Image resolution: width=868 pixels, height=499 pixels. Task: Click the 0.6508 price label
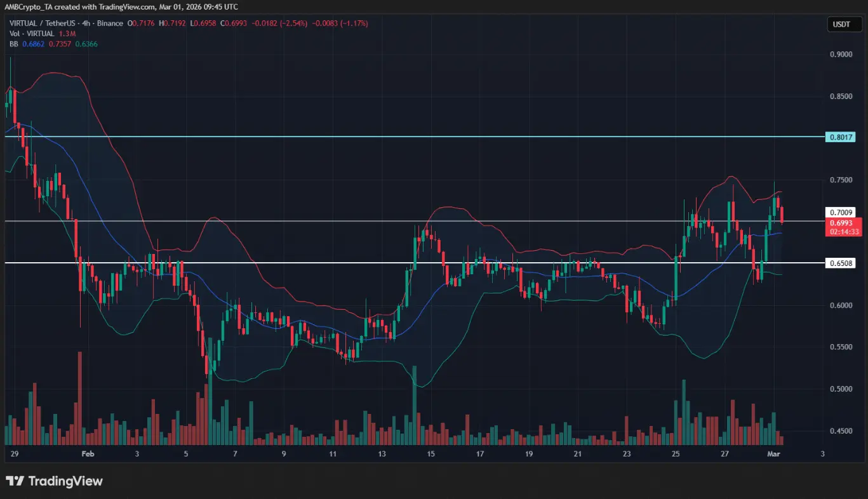[x=841, y=262]
